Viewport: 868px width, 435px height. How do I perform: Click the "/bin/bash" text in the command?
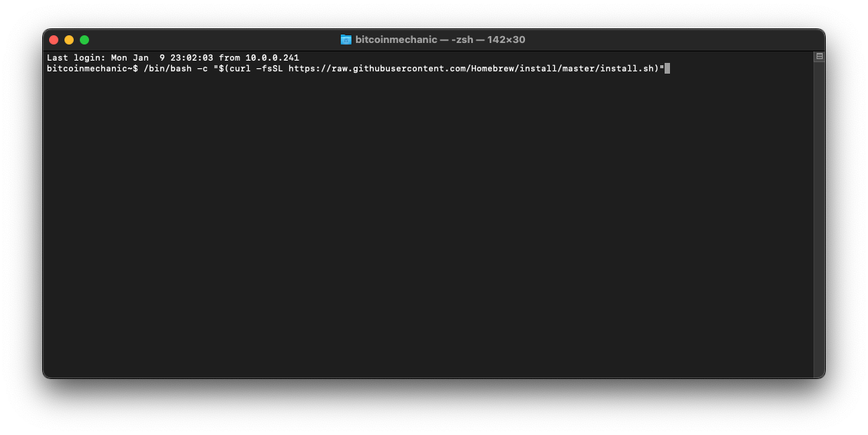coord(167,69)
